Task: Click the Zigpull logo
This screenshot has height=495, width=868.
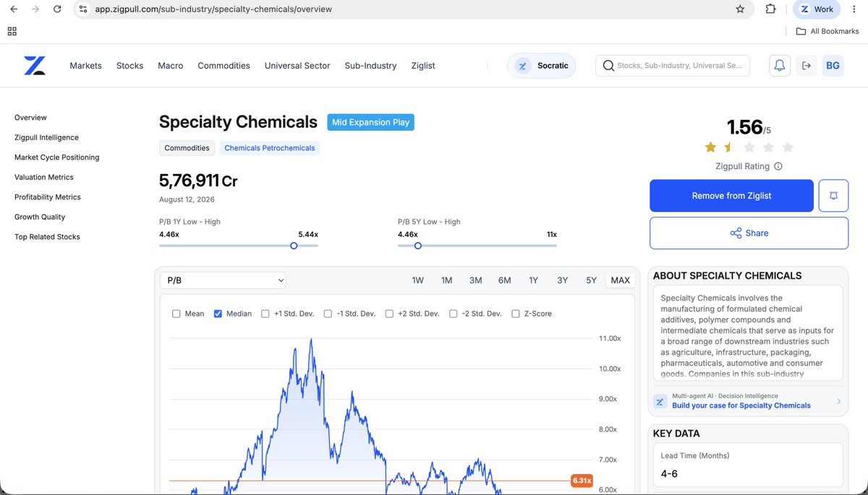Action: click(x=34, y=65)
